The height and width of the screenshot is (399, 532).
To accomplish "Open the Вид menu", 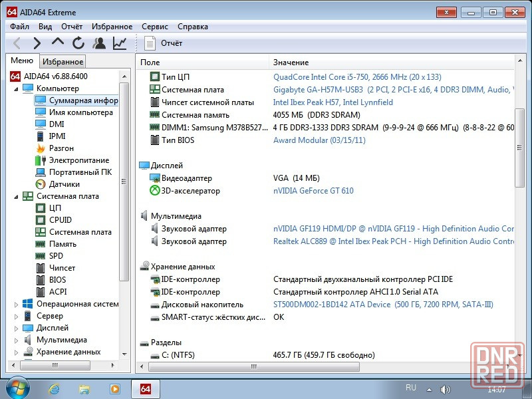I will click(45, 27).
